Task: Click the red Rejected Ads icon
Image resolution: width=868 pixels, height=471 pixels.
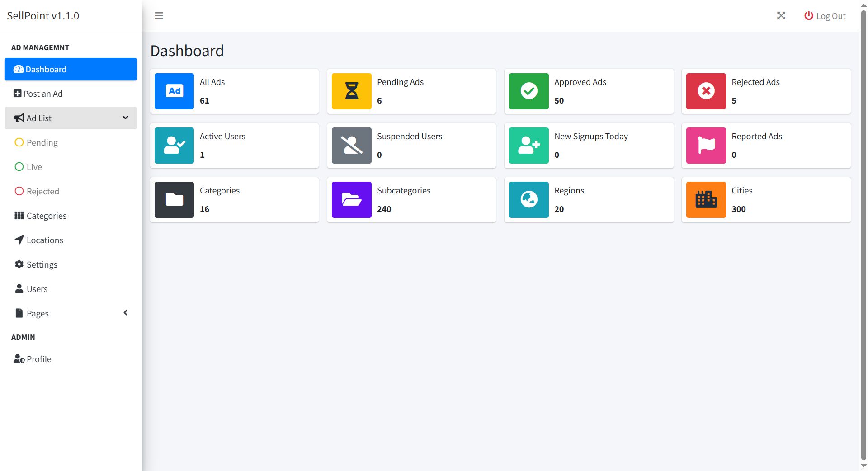Action: coord(706,91)
